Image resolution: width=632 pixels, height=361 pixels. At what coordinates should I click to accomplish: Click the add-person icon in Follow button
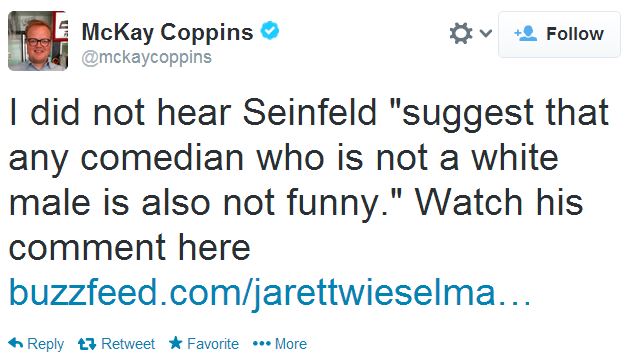click(526, 33)
